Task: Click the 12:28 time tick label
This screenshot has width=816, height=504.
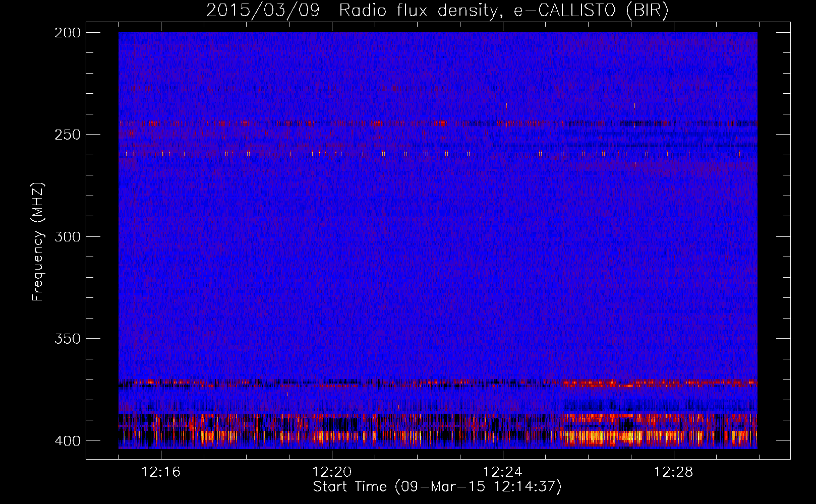Action: (674, 472)
